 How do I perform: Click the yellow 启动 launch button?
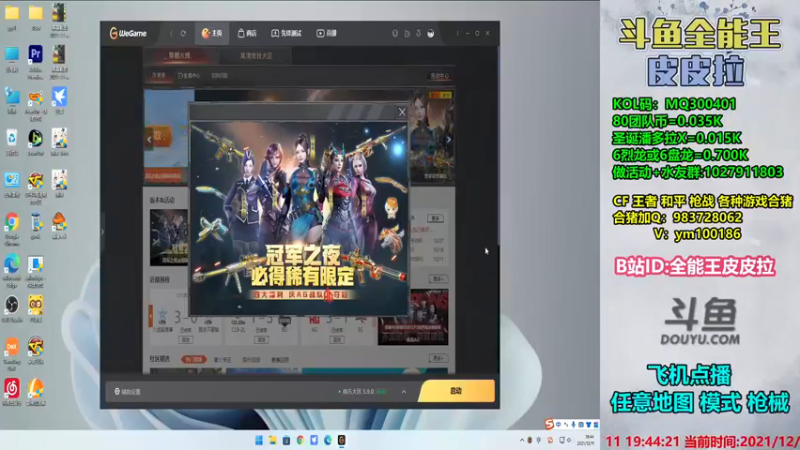click(456, 391)
